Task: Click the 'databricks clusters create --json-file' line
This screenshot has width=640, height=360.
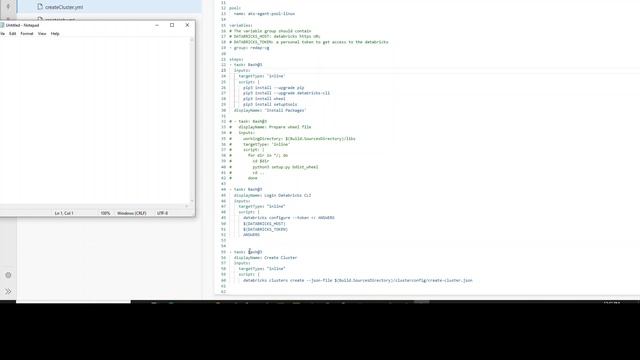Action: click(x=358, y=280)
